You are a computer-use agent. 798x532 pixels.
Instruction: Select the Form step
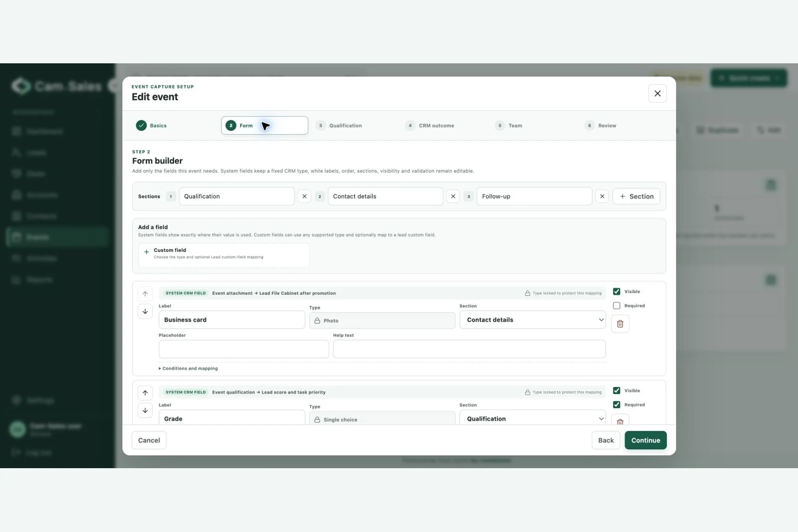265,126
